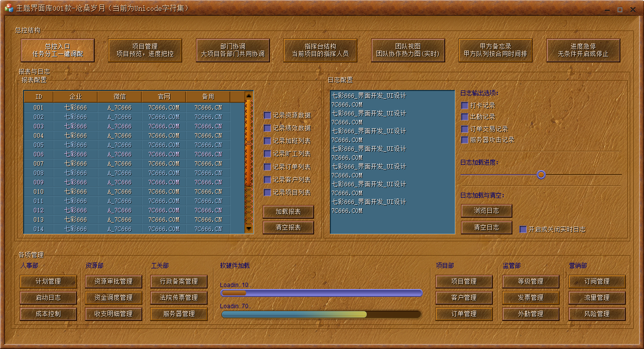
Task: Check the 服务器攻击记录 log option
Action: pyautogui.click(x=465, y=140)
